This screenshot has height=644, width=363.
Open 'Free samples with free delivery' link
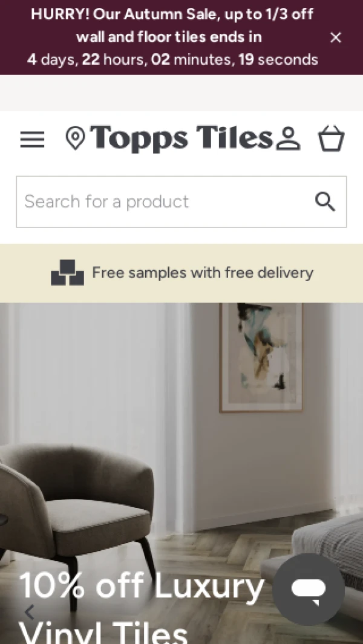(x=203, y=273)
